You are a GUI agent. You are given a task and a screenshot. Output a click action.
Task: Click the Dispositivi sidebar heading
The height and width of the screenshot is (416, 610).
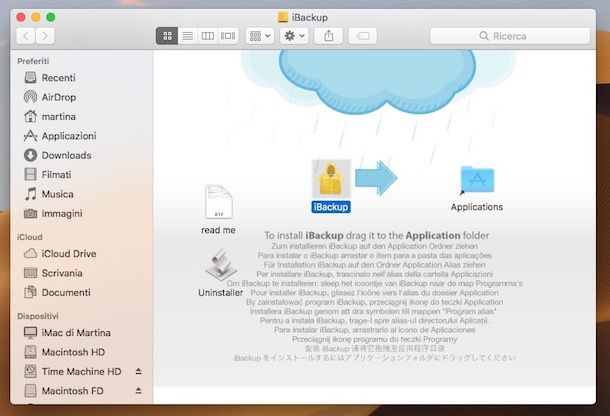[38, 316]
